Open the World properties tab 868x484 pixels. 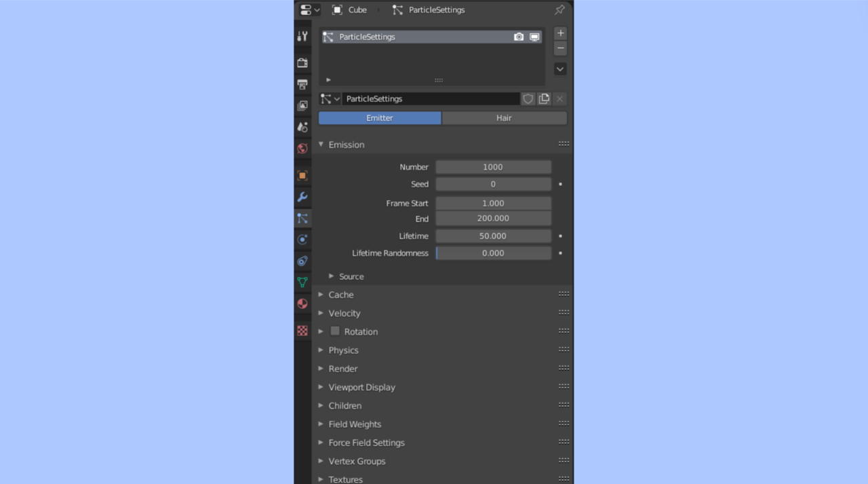pyautogui.click(x=302, y=149)
